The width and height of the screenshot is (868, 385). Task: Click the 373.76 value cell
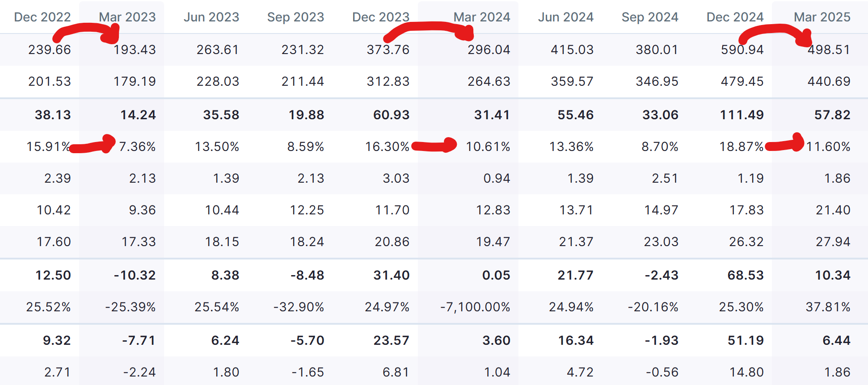coord(388,50)
